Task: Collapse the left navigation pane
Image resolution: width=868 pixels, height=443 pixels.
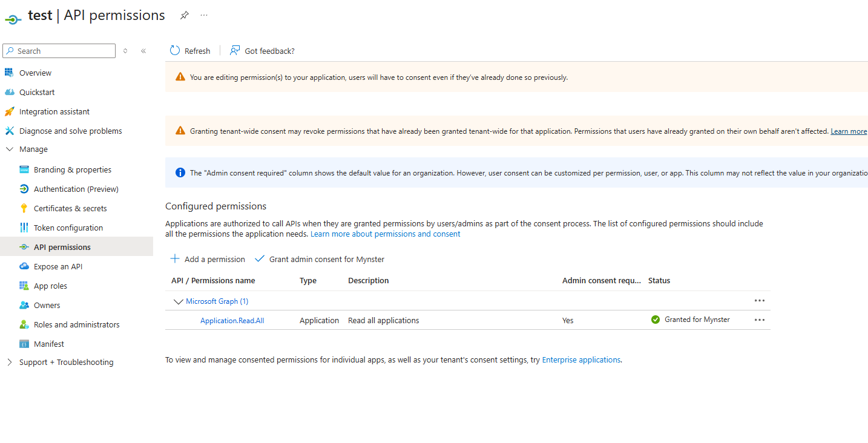Action: 143,51
